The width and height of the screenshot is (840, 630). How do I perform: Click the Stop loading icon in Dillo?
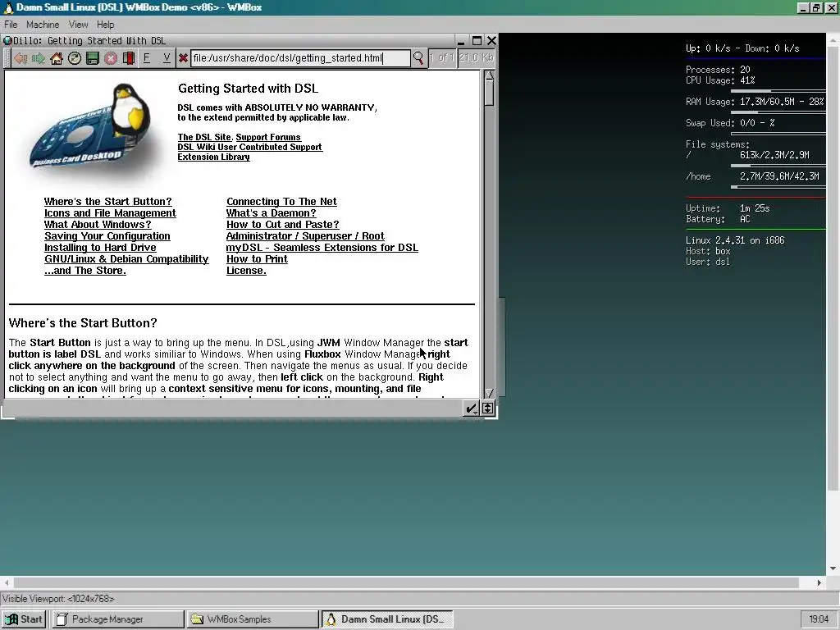111,58
